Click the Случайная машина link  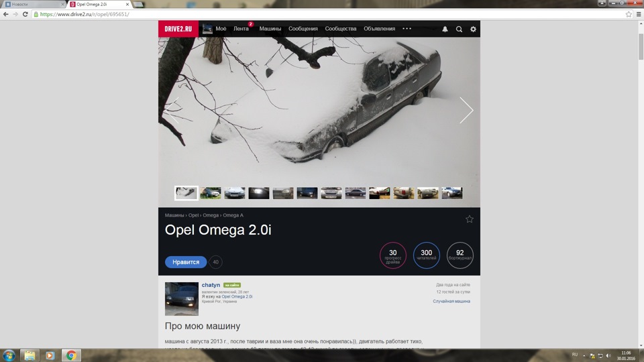click(451, 301)
